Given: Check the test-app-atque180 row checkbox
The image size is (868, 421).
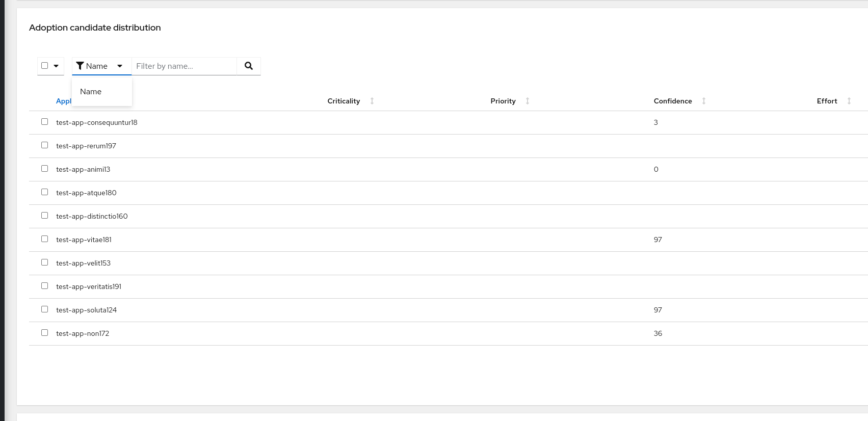Looking at the screenshot, I should point(45,192).
